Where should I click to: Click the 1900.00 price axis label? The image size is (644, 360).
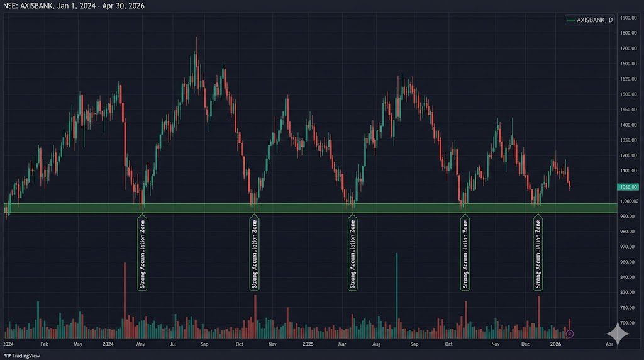(x=629, y=18)
